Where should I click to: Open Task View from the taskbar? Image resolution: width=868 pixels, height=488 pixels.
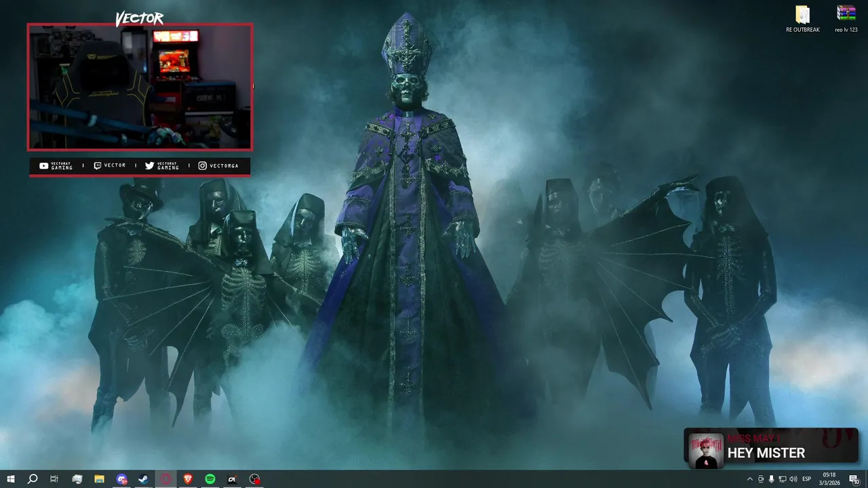[54, 479]
